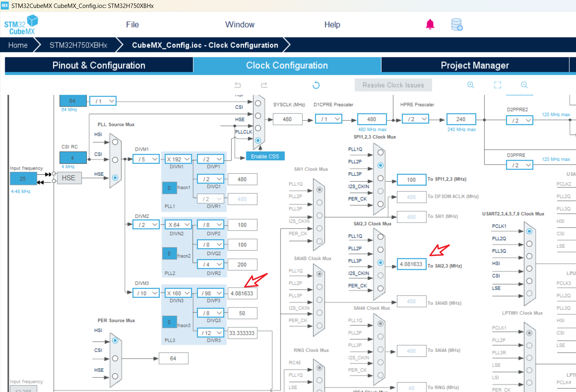Viewport: 576px width, 392px height.
Task: Click the HSE oscillator block
Action: tap(69, 178)
